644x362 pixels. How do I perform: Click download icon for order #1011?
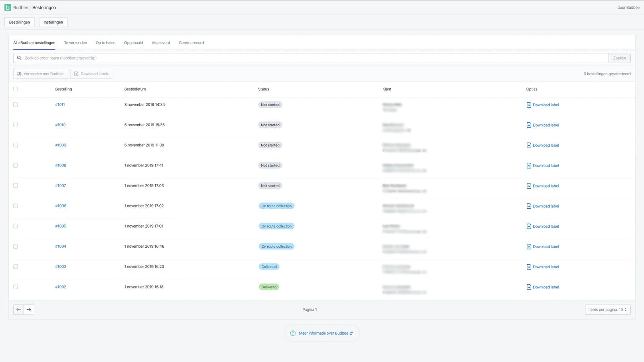click(529, 105)
